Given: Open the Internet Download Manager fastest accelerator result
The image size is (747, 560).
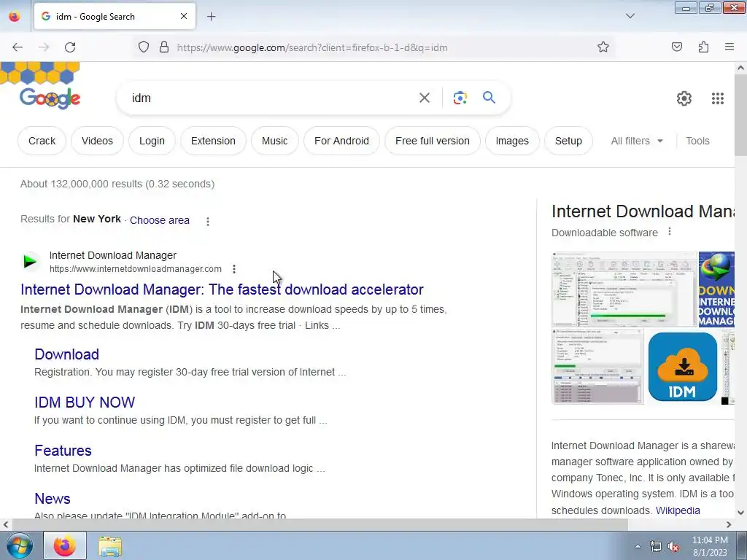Looking at the screenshot, I should pyautogui.click(x=222, y=289).
